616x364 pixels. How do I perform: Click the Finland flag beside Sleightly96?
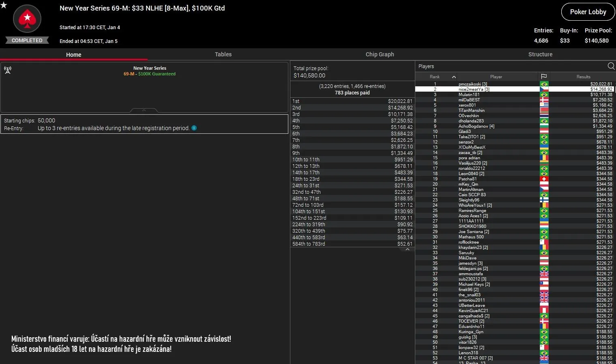click(544, 200)
